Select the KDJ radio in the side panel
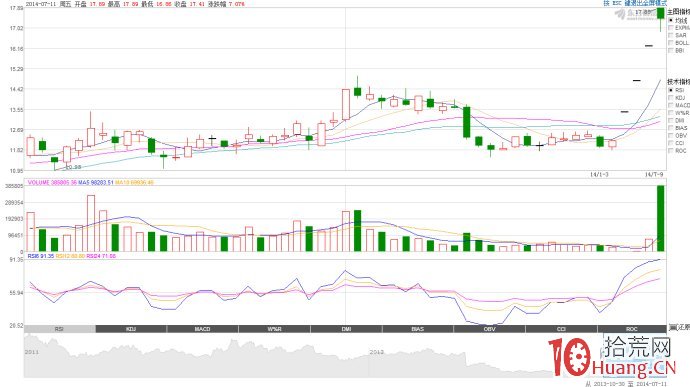The width and height of the screenshot is (690, 387). click(x=671, y=98)
